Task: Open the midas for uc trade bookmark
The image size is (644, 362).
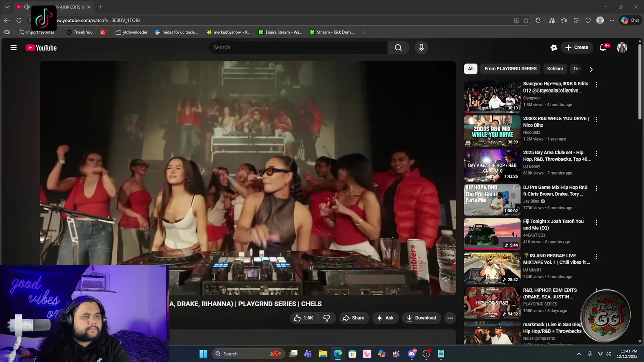Action: (x=177, y=32)
